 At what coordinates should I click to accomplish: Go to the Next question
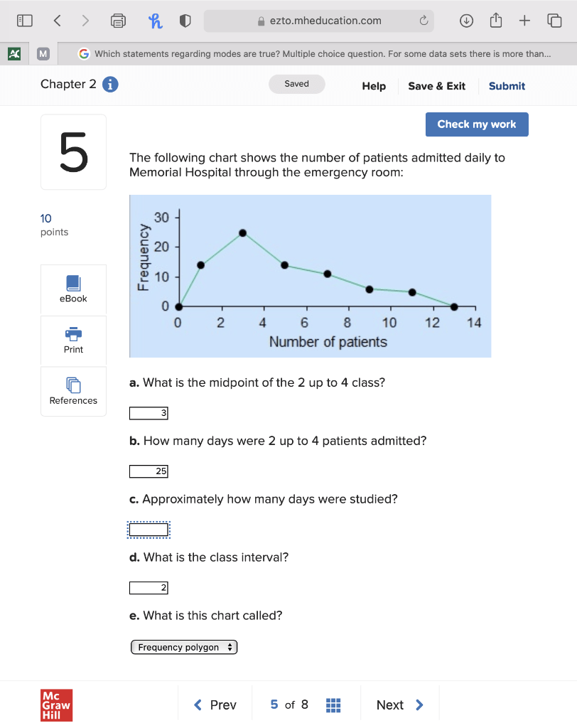click(399, 705)
